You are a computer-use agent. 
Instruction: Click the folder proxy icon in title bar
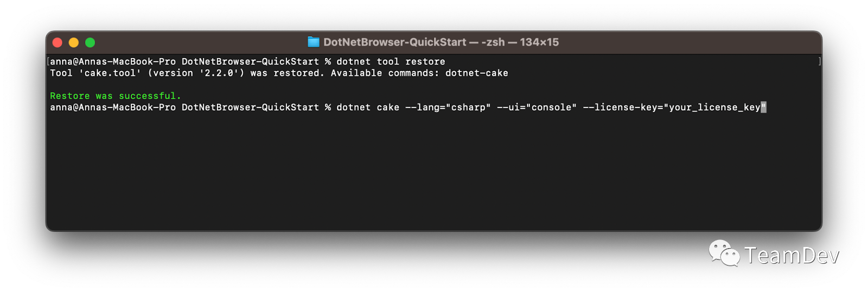coord(314,42)
